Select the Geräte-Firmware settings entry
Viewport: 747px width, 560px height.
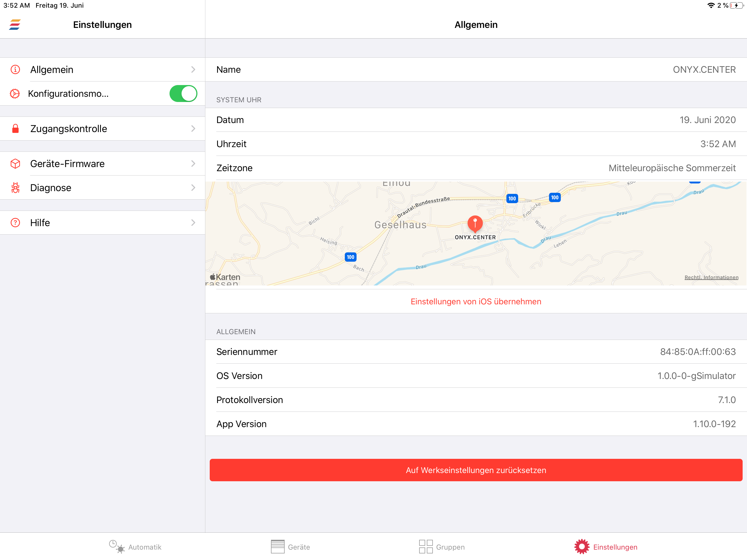coord(103,164)
